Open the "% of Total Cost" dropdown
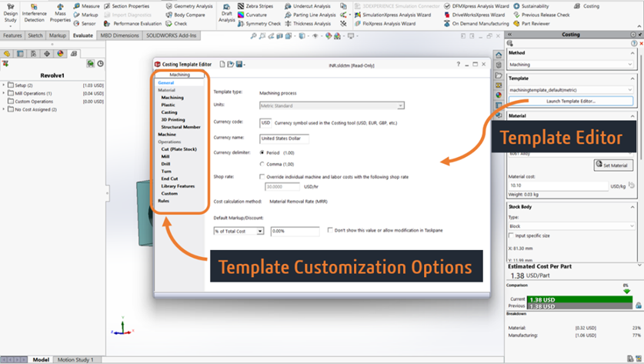The image size is (644, 364). coord(239,231)
